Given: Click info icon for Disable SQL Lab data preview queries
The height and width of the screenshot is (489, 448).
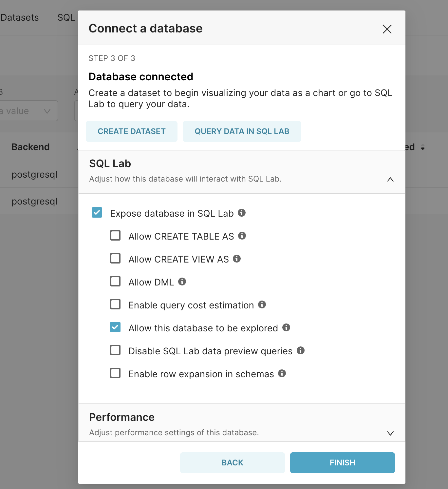Looking at the screenshot, I should [301, 350].
